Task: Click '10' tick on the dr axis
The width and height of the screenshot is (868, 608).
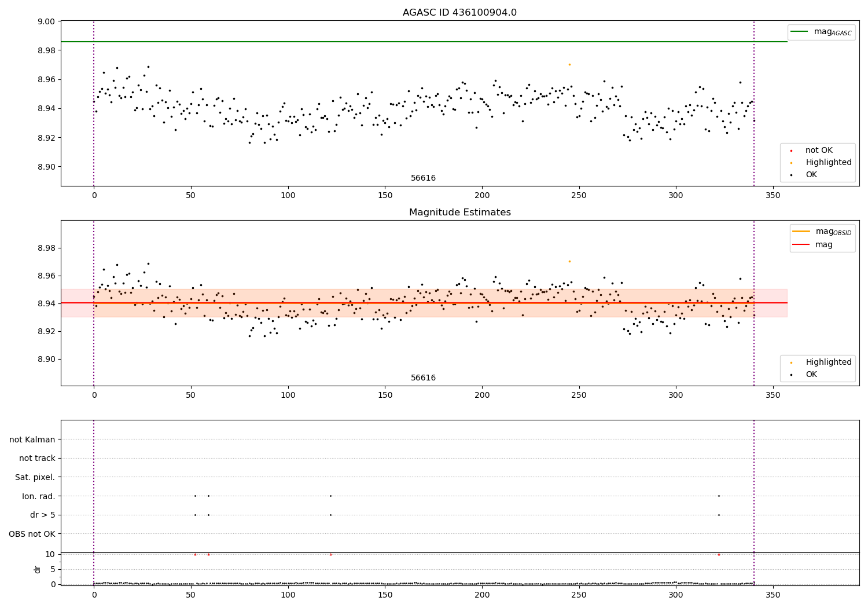Action: [51, 555]
